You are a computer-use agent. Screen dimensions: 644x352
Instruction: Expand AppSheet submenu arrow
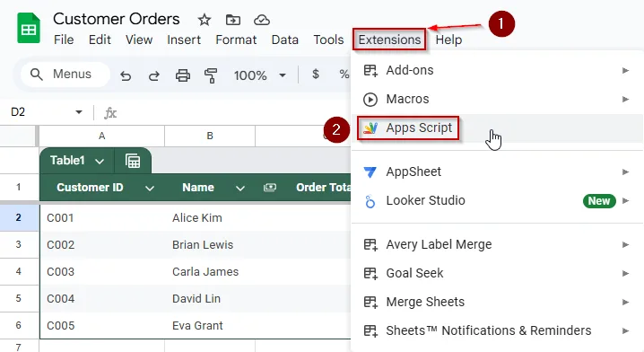(x=625, y=172)
